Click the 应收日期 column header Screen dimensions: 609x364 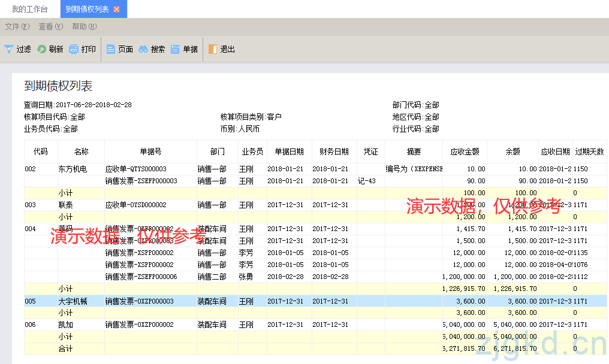click(x=556, y=151)
